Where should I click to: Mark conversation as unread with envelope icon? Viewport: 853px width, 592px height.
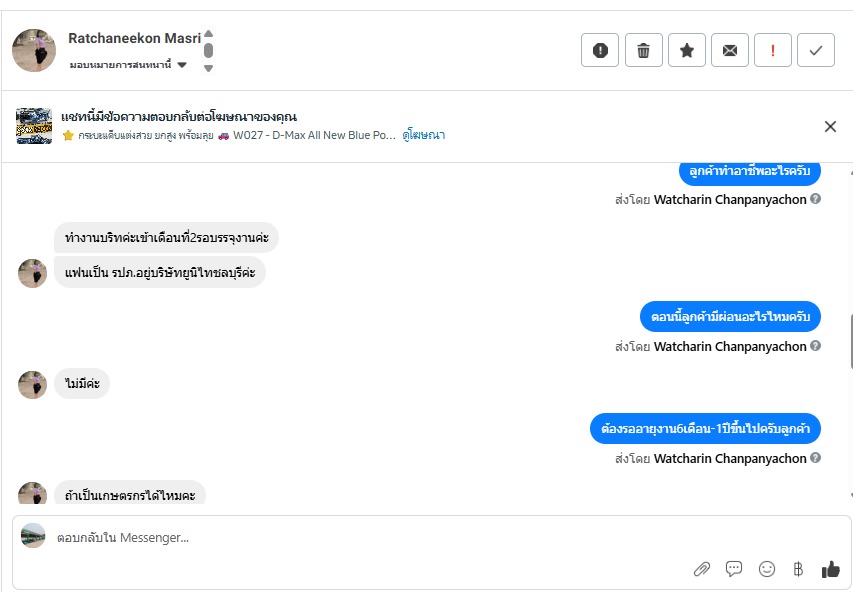coord(730,51)
